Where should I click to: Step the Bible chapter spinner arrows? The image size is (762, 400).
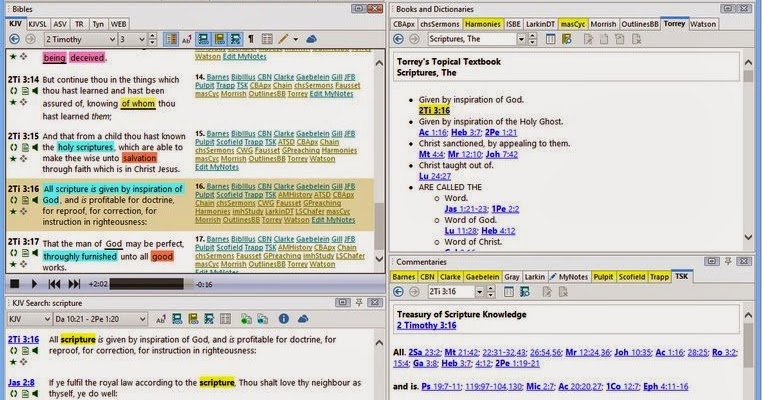pyautogui.click(x=152, y=39)
